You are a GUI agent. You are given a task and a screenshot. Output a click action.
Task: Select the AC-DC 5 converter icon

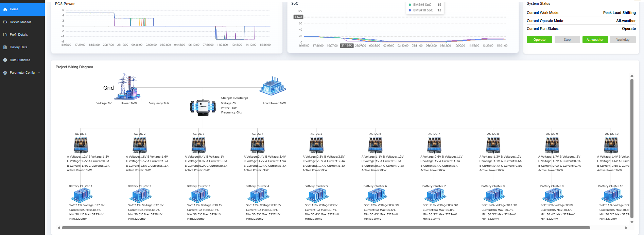pos(316,145)
